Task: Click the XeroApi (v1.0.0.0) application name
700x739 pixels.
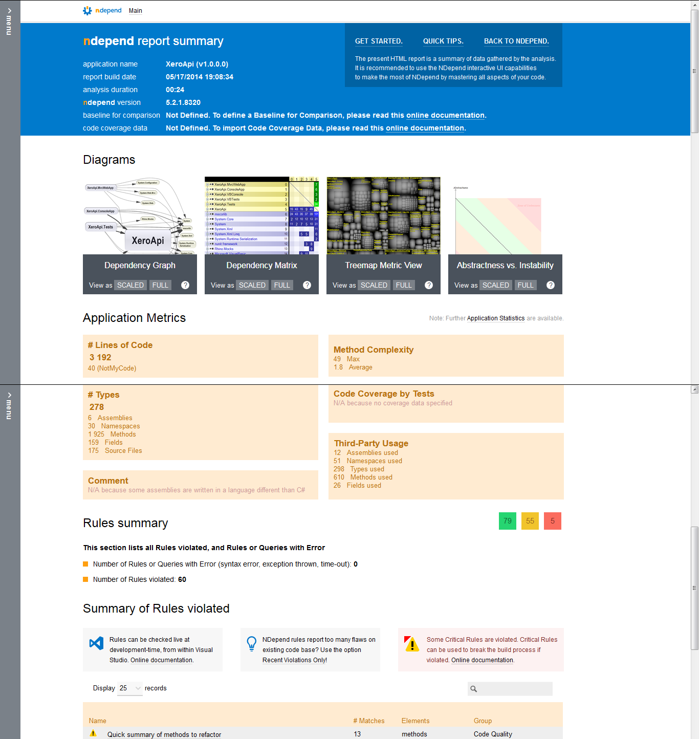Action: 197,64
